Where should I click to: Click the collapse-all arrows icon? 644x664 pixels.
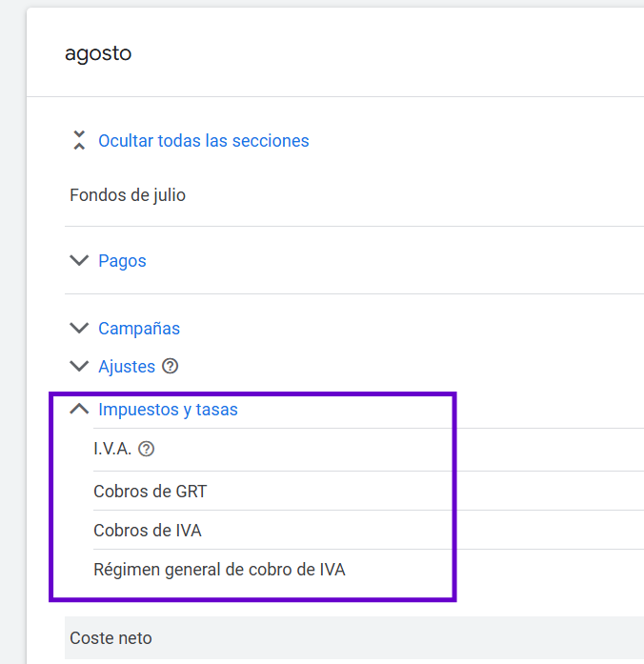[x=79, y=141]
